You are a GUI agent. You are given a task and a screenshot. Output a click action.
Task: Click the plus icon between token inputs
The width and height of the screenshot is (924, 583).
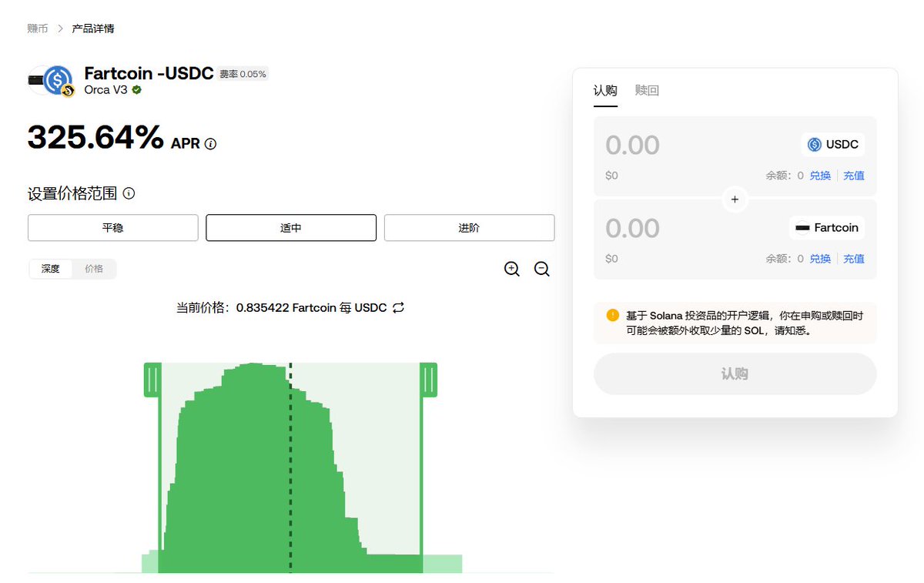coord(735,199)
